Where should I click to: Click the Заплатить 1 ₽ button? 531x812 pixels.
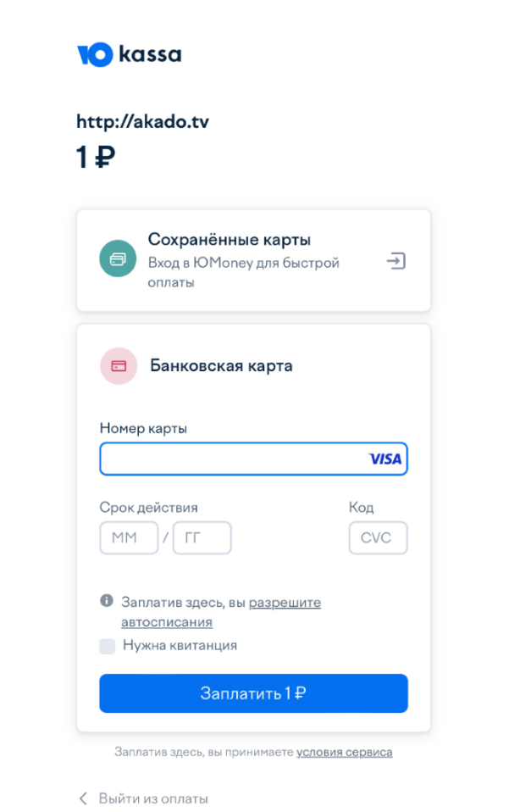pyautogui.click(x=253, y=692)
